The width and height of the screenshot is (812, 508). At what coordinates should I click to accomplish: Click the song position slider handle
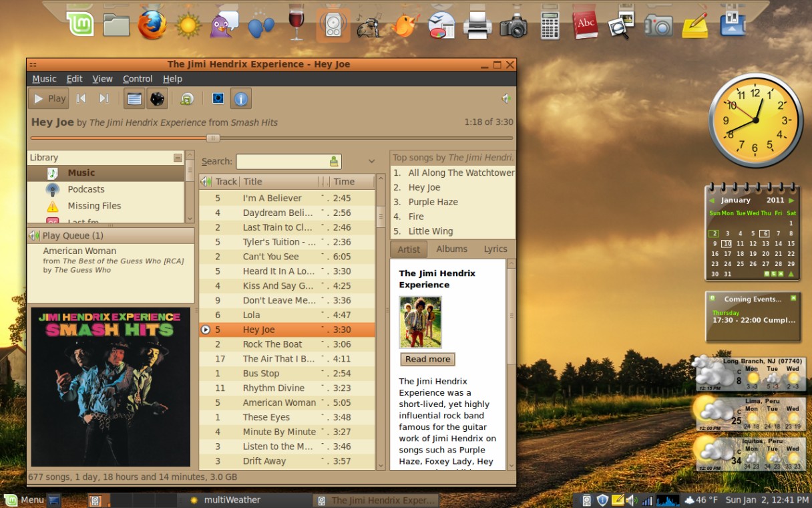click(x=213, y=138)
